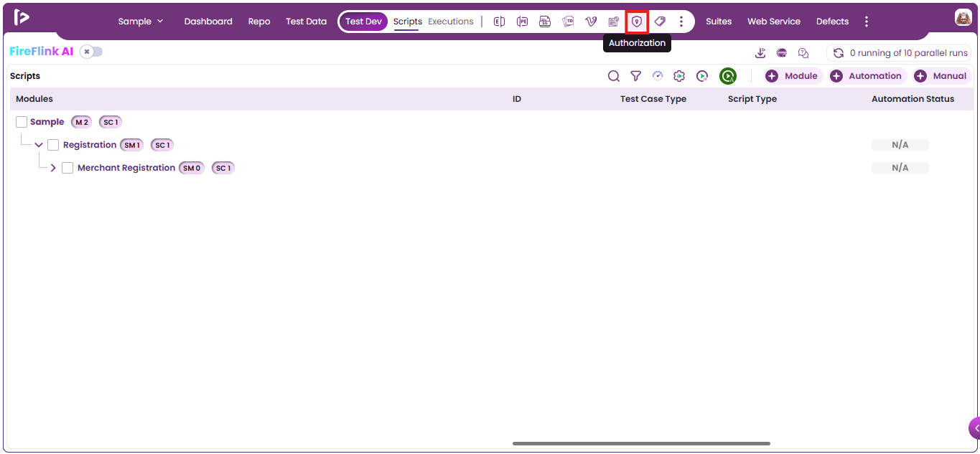Screen dimensions: 980x454
Task: Click the green run automation button
Action: (x=728, y=76)
